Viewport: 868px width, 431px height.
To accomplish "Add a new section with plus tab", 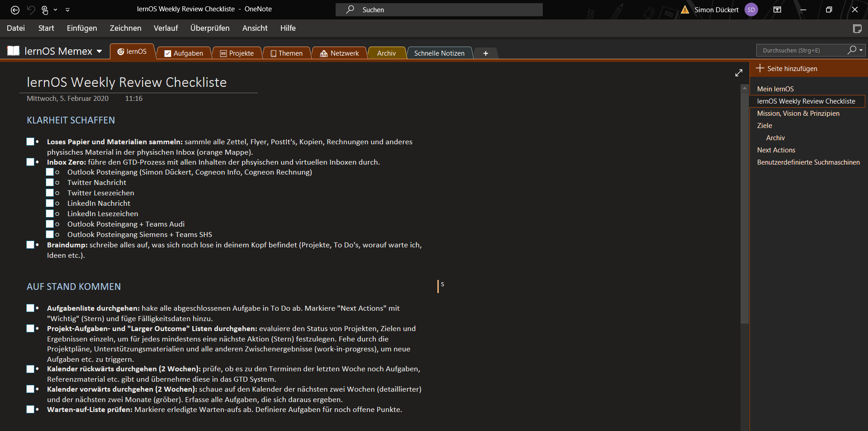I will tap(485, 53).
